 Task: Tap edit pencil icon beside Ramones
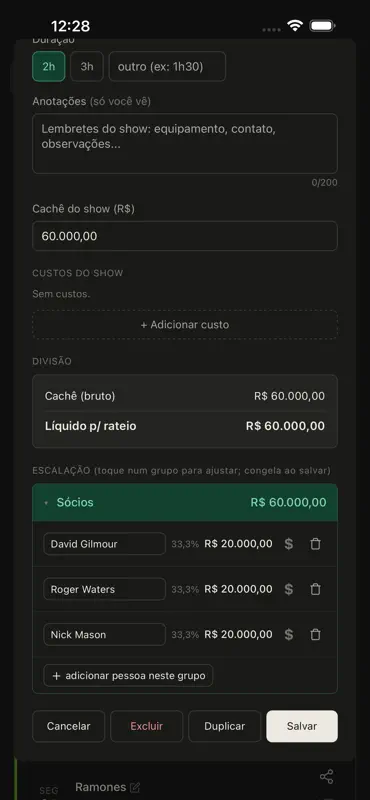click(135, 787)
